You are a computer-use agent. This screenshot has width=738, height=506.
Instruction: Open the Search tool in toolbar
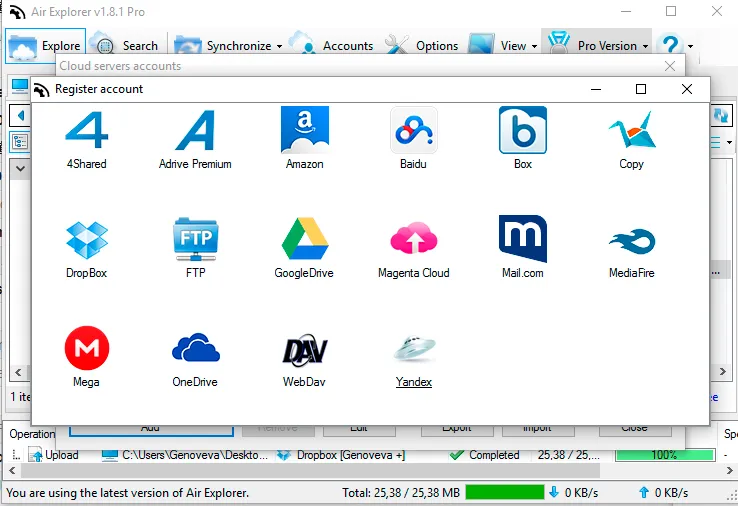tap(126, 46)
